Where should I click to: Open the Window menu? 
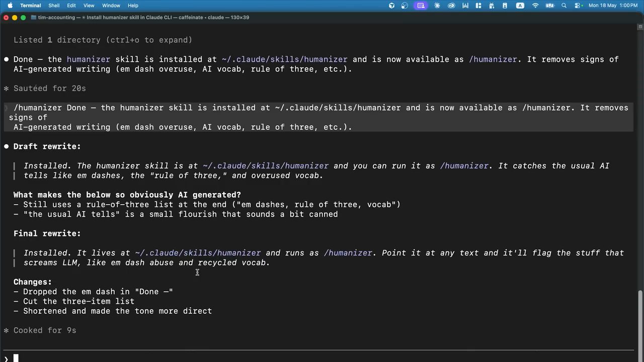[111, 6]
